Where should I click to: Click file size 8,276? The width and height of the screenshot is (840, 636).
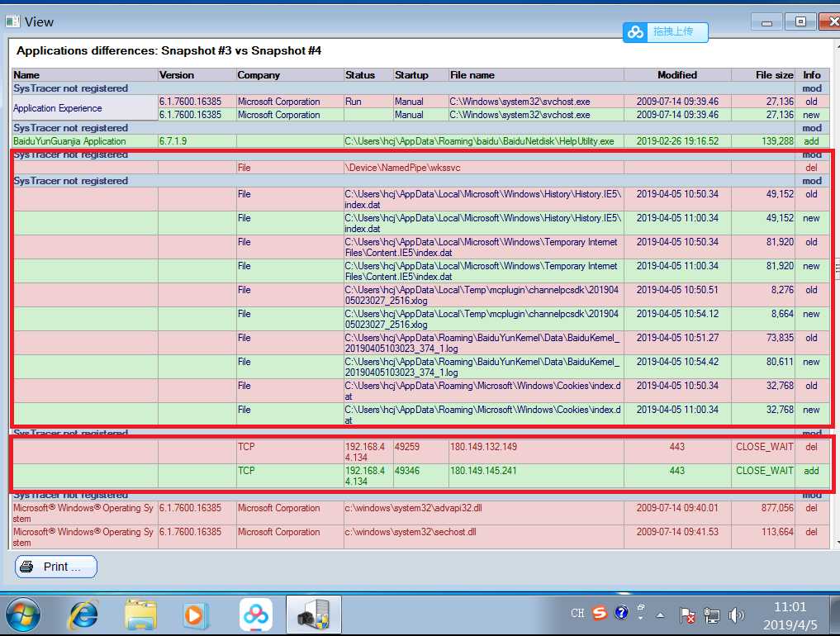[782, 290]
